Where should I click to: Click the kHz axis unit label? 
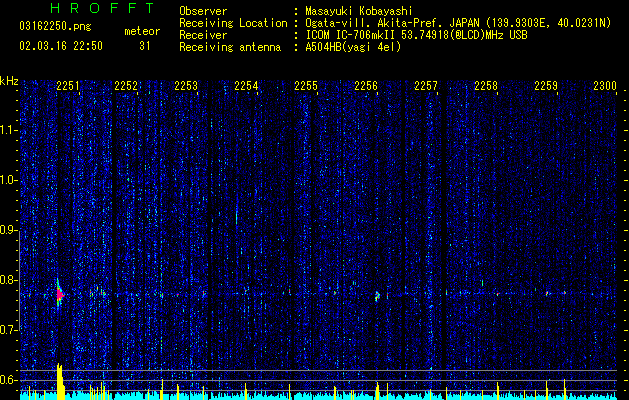[x=9, y=81]
